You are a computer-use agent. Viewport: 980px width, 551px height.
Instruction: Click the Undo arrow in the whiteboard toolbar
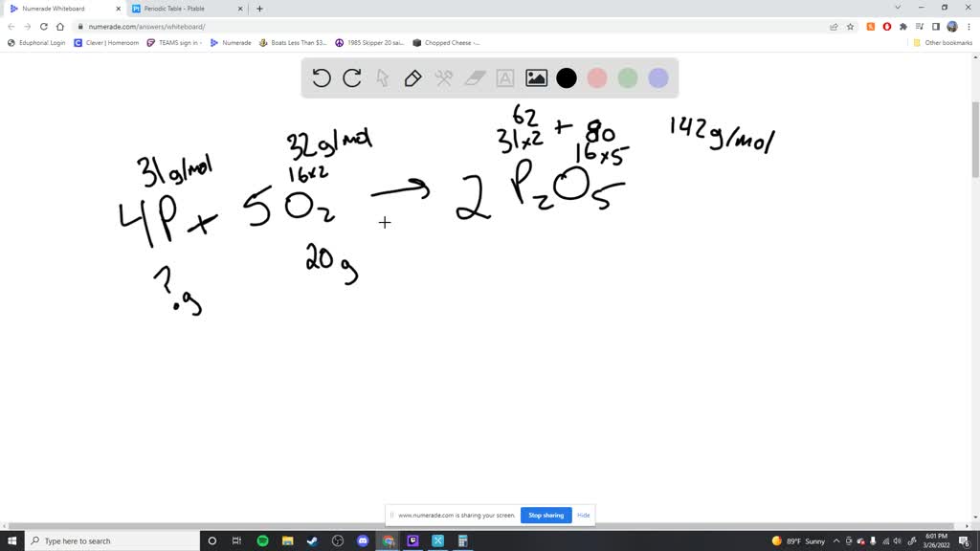(322, 78)
